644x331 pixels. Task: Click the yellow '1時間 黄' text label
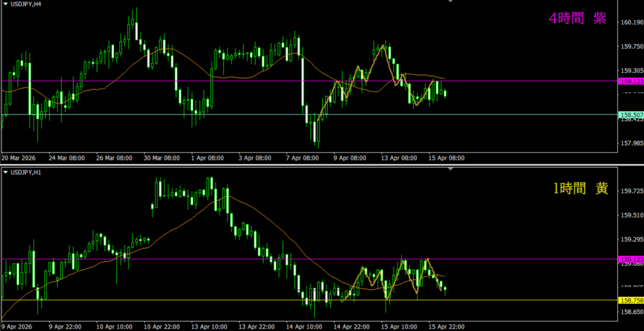[580, 188]
